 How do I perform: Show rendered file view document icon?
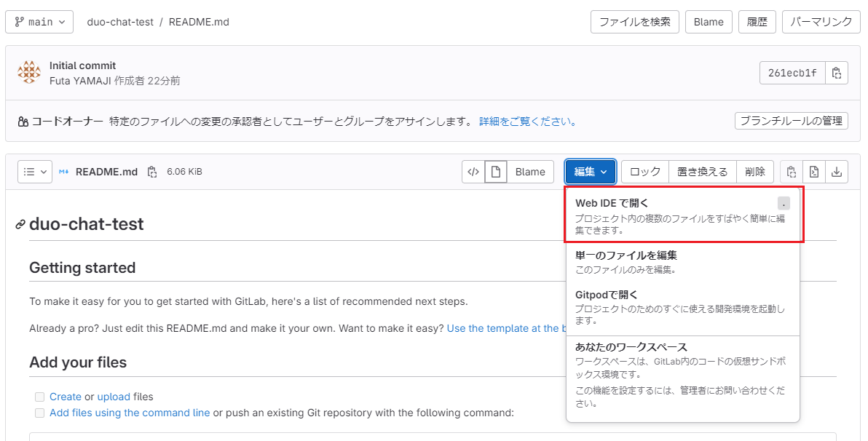coord(495,172)
